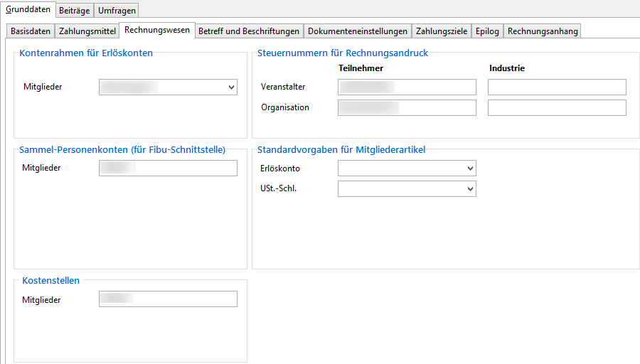Focus the Kostenstellen Mitglieder field
The height and width of the screenshot is (364, 640).
(x=168, y=299)
